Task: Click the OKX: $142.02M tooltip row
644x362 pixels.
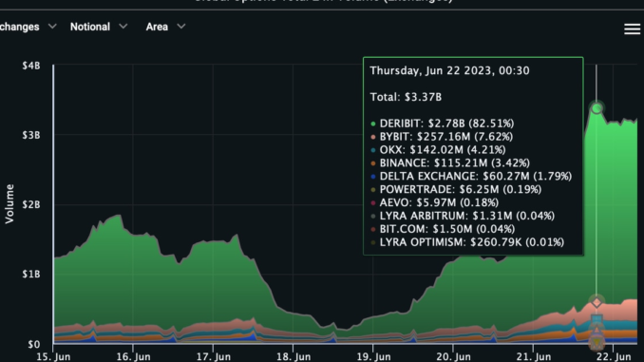Action: [438, 149]
